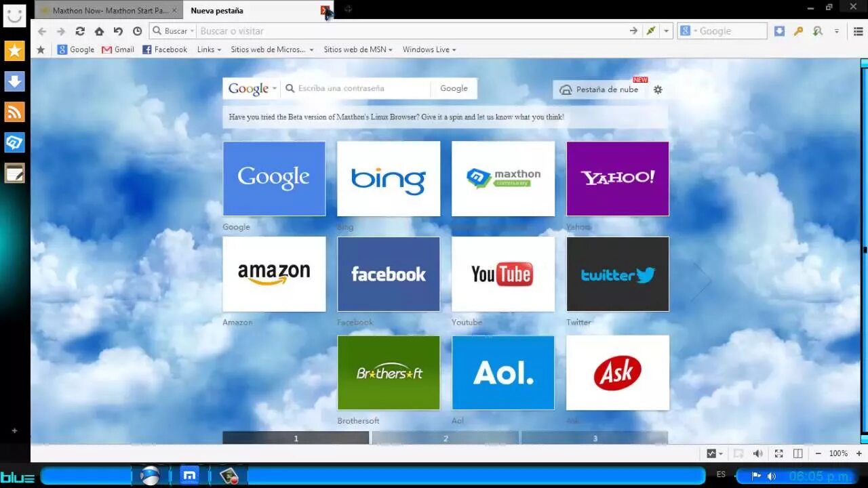This screenshot has width=868, height=488.
Task: Go back with the back arrow
Action: [42, 31]
